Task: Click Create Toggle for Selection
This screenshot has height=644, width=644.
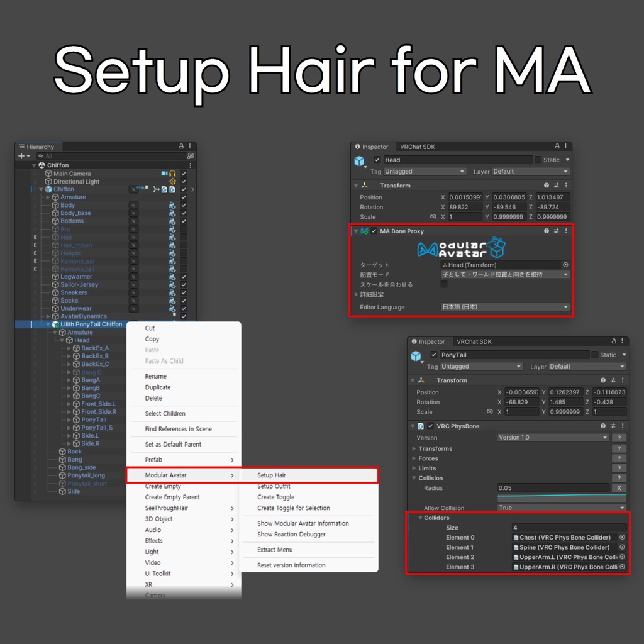Action: pos(294,508)
